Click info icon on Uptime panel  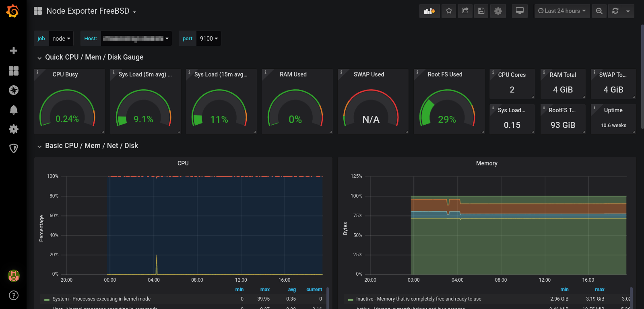coord(594,108)
